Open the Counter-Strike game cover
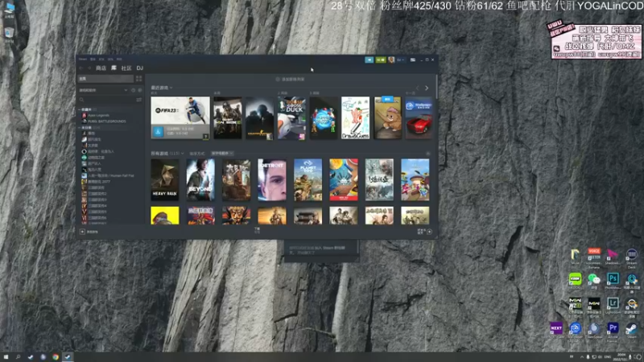 [x=259, y=117]
